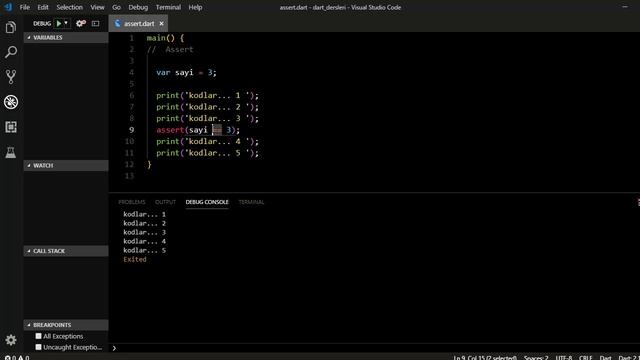Close the assert.dart tab
Screen dimensions: 640x360
click(x=161, y=24)
